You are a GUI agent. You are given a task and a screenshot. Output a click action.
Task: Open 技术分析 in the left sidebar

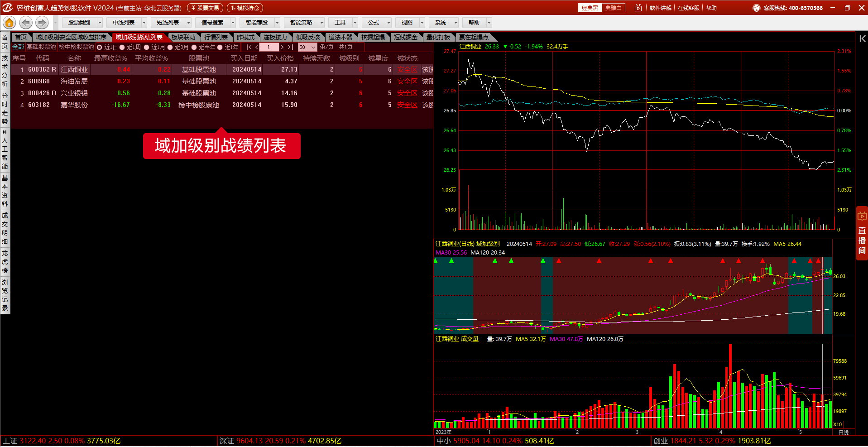coord(5,71)
